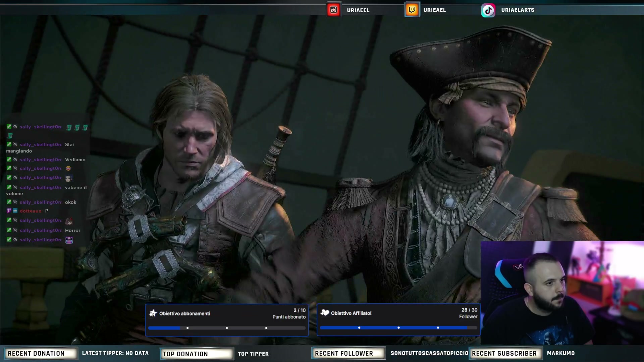Click the Twitch logo icon
Image resolution: width=644 pixels, height=362 pixels.
[412, 9]
